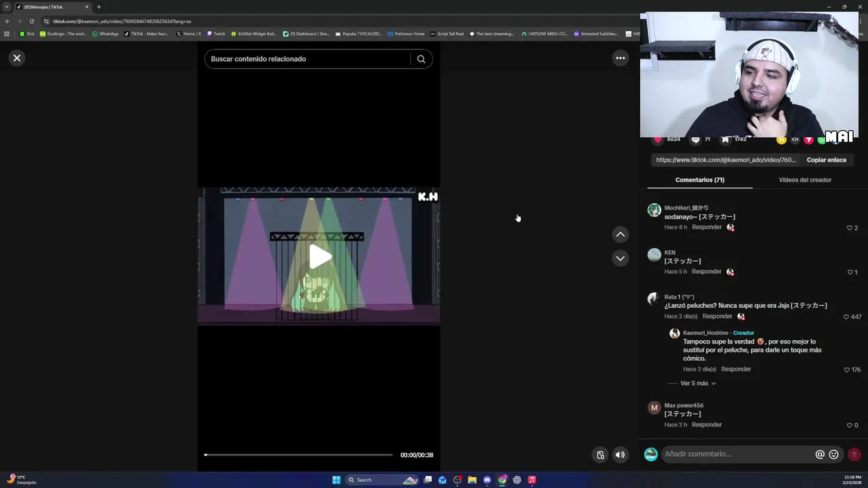This screenshot has width=868, height=488.
Task: Open the tab search dropdown arrow
Action: 6,7
